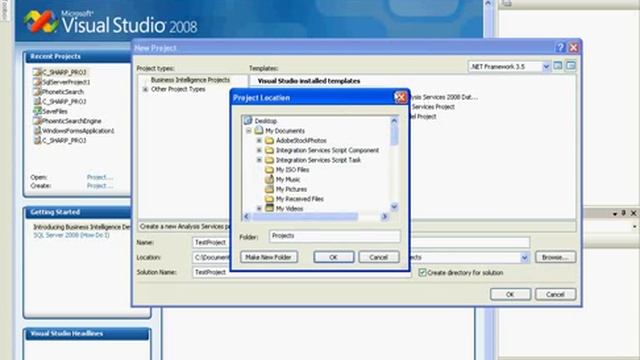Click Make New Folder button

tap(269, 257)
